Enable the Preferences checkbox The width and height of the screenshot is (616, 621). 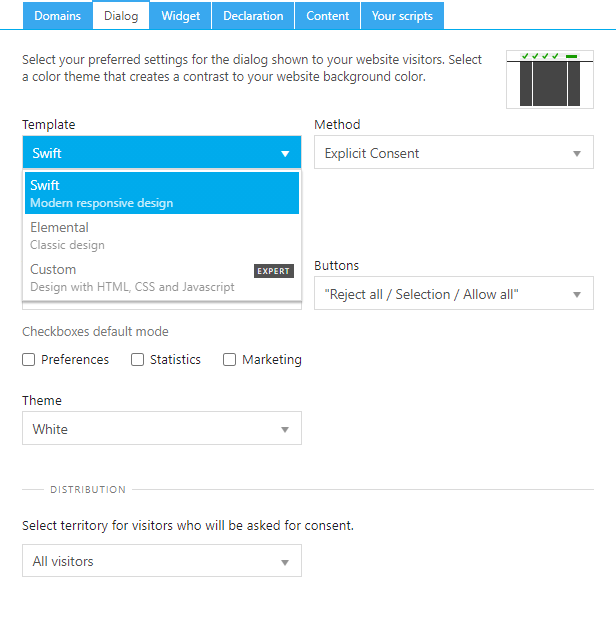[29, 360]
